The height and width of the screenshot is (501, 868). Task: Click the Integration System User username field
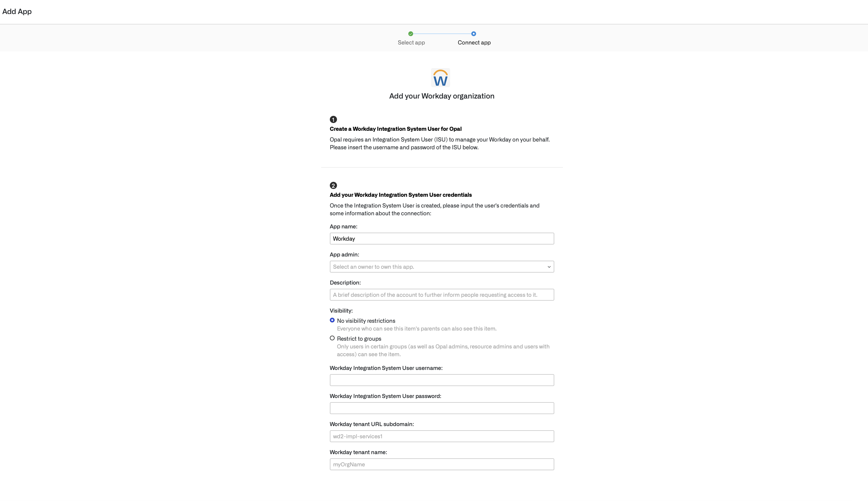tap(441, 380)
